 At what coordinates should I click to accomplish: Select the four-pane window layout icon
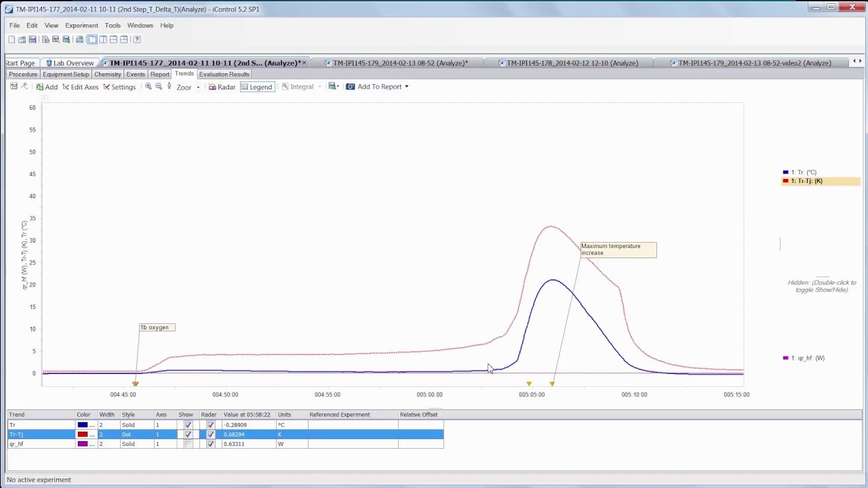coord(123,39)
